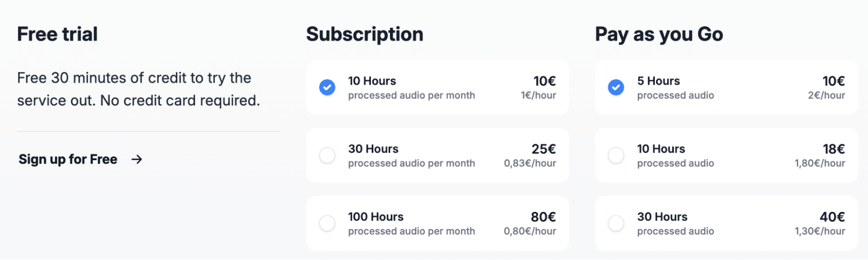Select the Pay as you Go 5 Hours radio

[x=616, y=87]
